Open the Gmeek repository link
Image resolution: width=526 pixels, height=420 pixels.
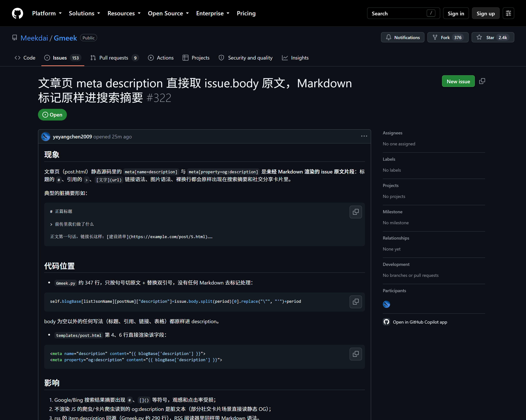pos(65,38)
